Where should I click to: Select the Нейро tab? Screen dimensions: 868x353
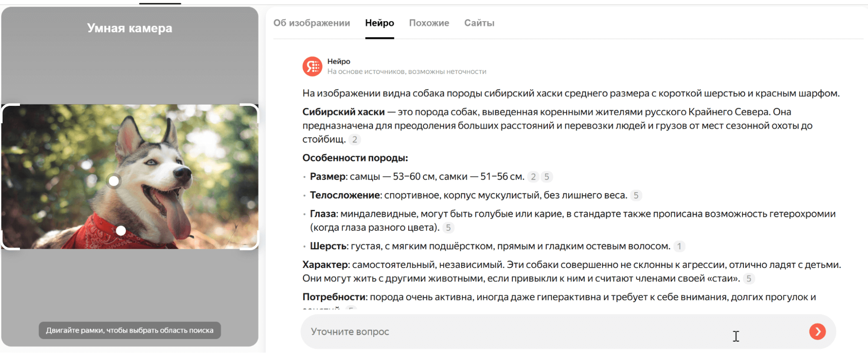[380, 23]
